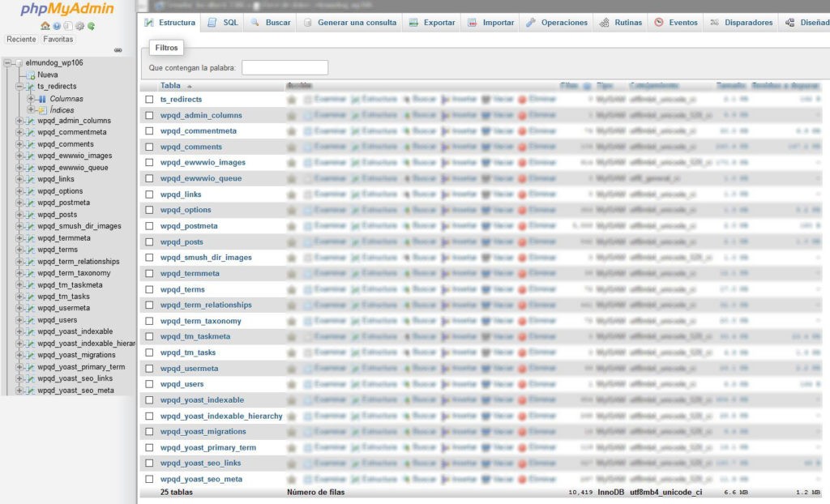This screenshot has width=830, height=504.
Task: Star the wpqd_terms table row
Action: pyautogui.click(x=291, y=289)
